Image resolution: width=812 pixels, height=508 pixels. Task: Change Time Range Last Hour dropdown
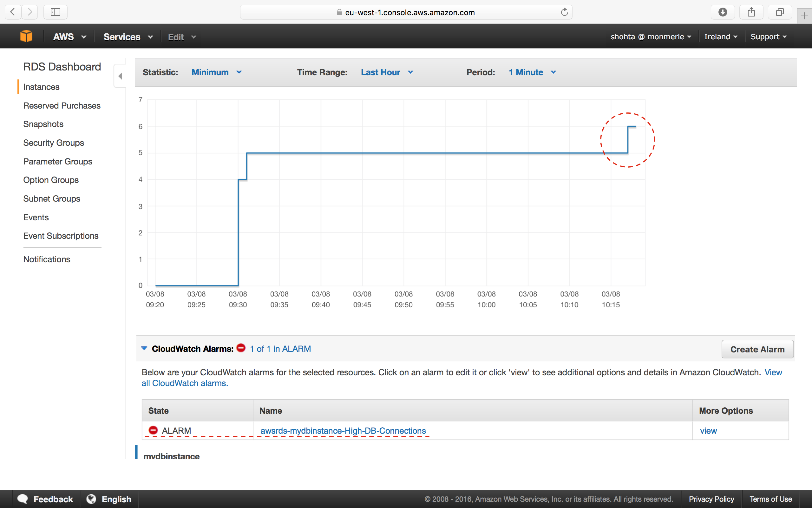coord(387,72)
